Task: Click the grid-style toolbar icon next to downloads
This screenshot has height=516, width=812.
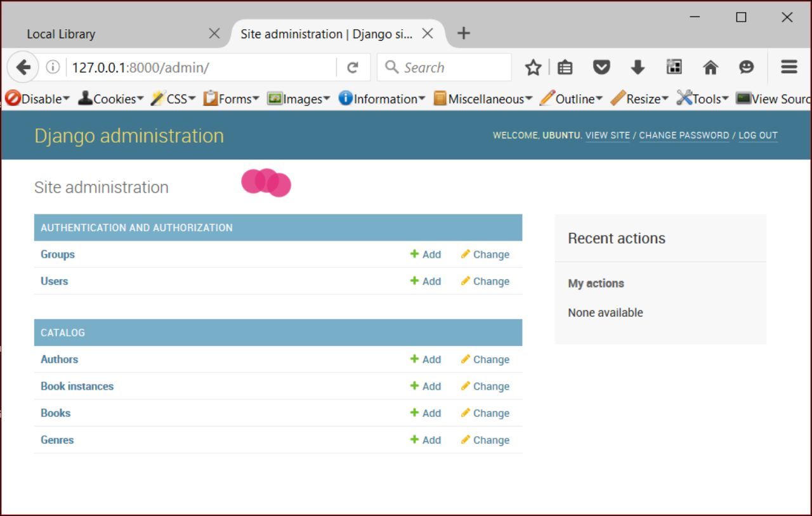Action: (x=674, y=67)
